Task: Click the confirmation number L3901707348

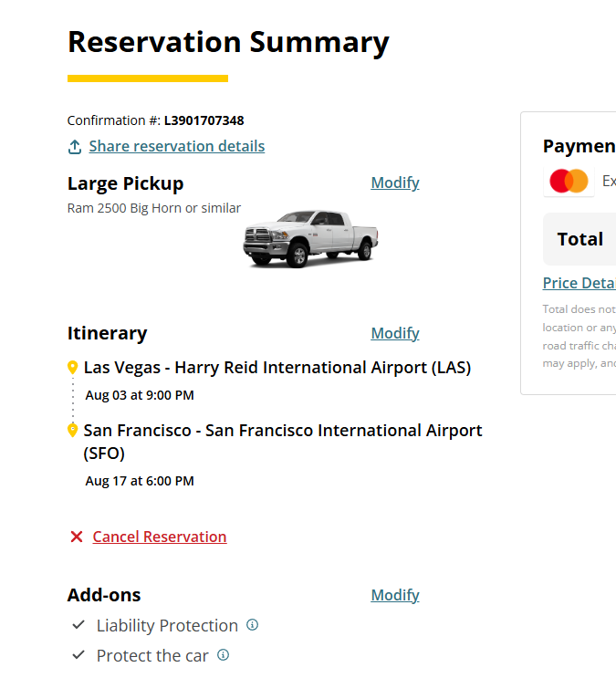Action: [x=204, y=120]
